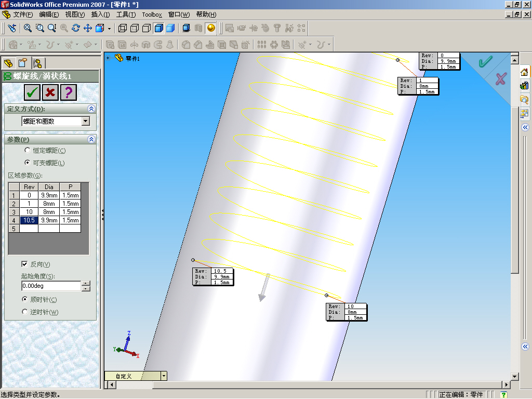Open the 文件 menu

click(23, 15)
